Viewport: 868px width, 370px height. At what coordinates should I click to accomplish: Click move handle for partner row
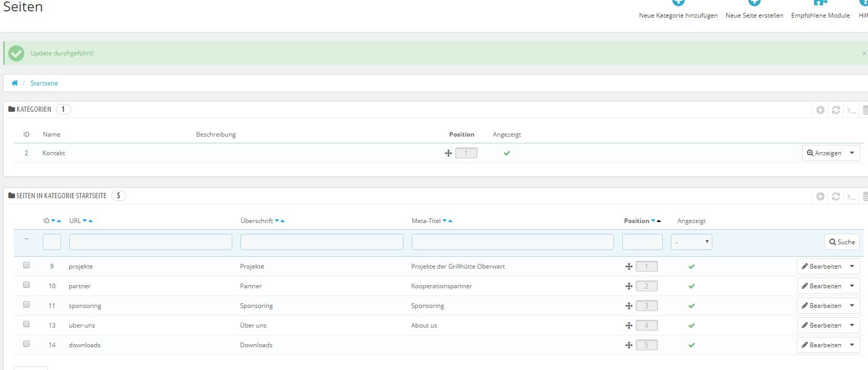[x=629, y=286]
